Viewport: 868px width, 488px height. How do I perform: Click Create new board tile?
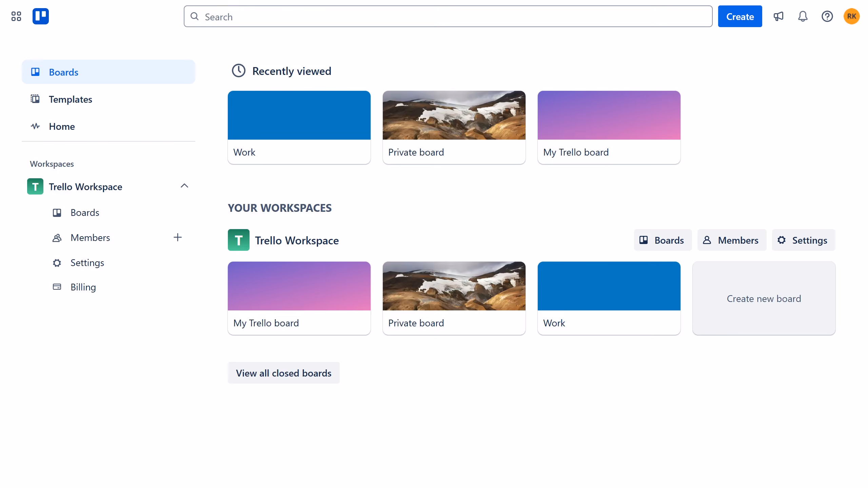click(764, 298)
